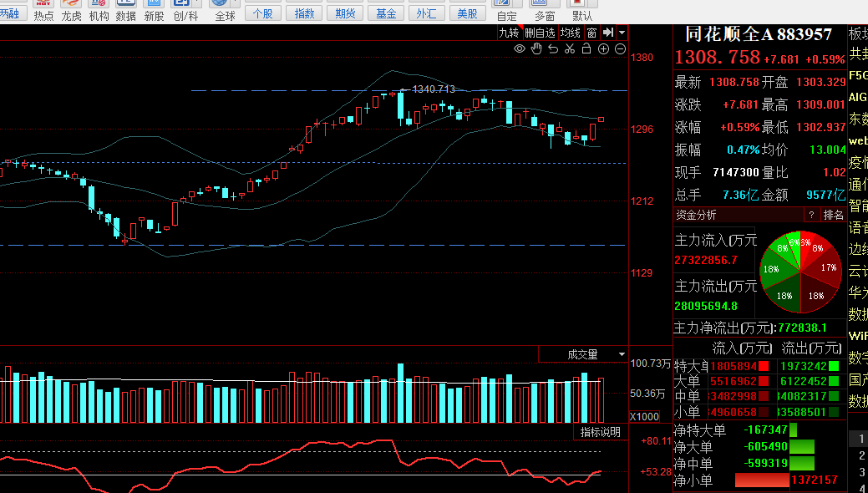Open the 新股 new stocks toolbar item

coord(154,11)
